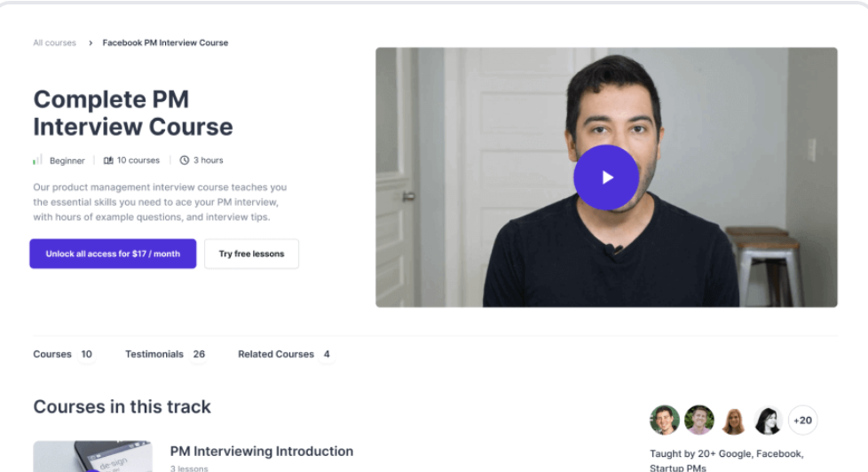Jump to the Related Courses tab
The width and height of the screenshot is (868, 472).
(x=276, y=354)
